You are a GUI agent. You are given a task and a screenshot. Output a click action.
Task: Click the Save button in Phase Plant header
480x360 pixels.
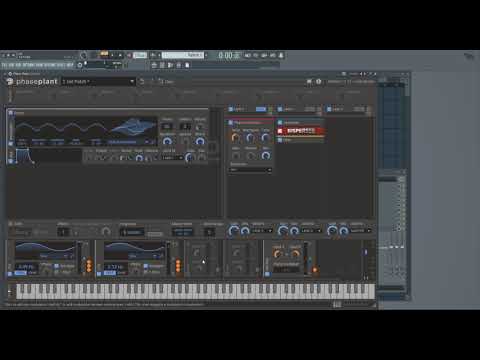coord(166,82)
